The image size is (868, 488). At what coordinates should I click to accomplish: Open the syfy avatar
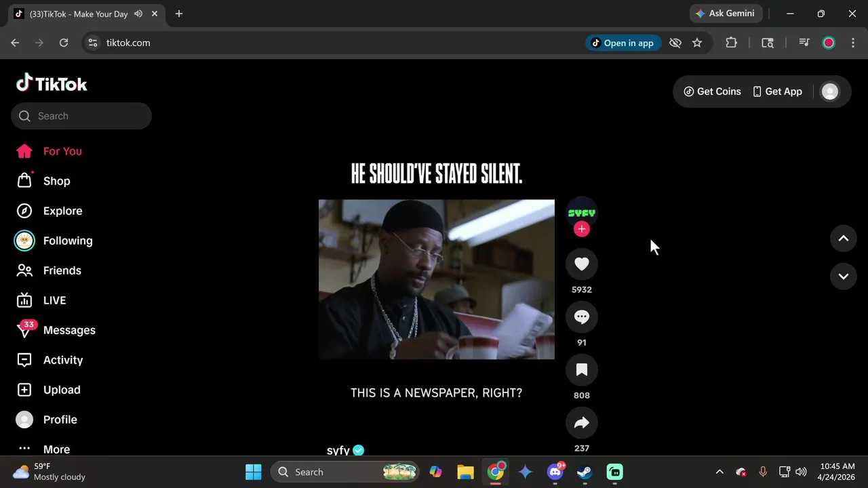pos(582,213)
